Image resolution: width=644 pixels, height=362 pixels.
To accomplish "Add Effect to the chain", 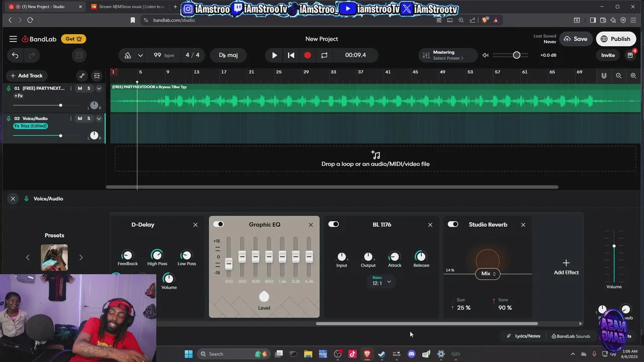I will 566,267.
